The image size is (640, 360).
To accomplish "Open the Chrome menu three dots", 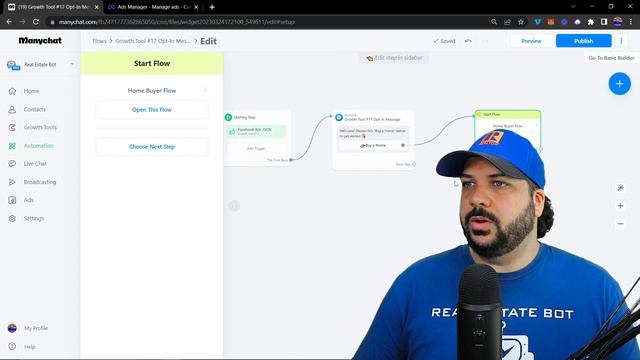I will [x=631, y=22].
